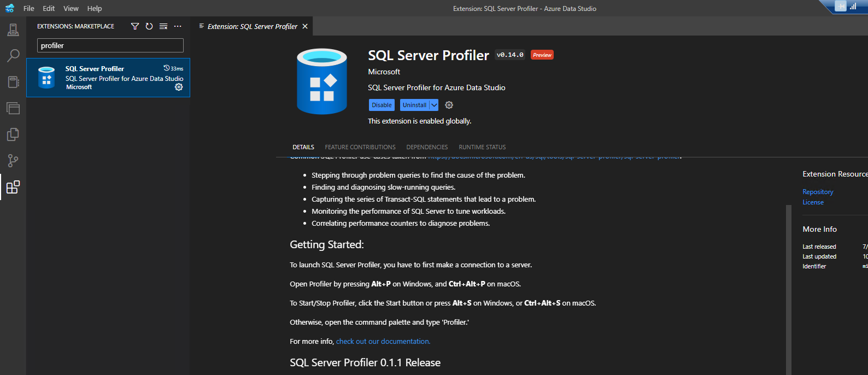This screenshot has height=375, width=868.
Task: Click the details page vertical scrollbar
Action: (x=789, y=290)
